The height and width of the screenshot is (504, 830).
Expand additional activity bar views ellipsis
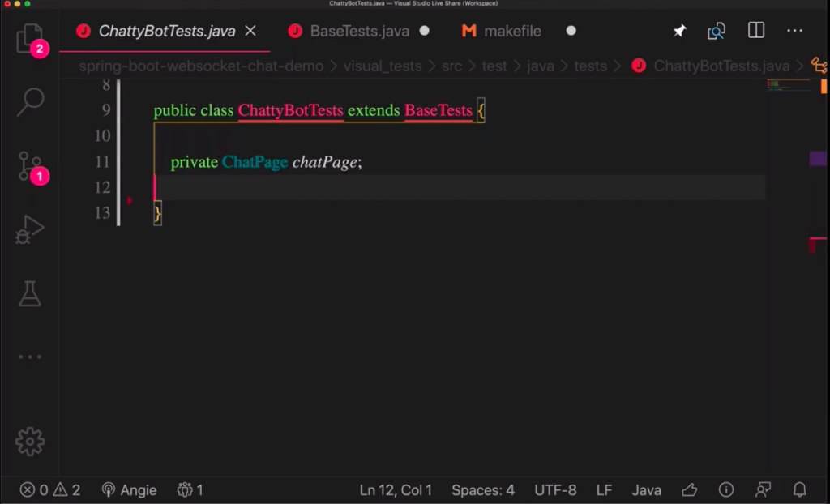tap(30, 357)
